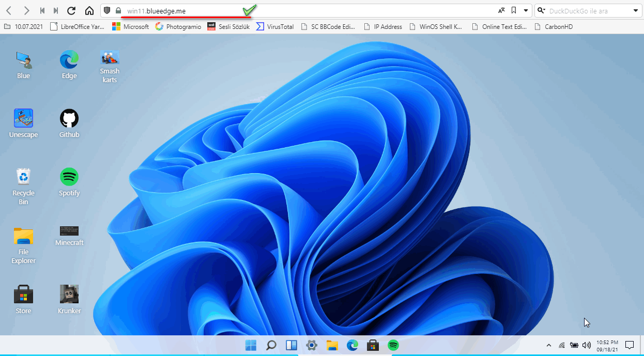The width and height of the screenshot is (644, 356).
Task: Reload the current page
Action: click(71, 10)
